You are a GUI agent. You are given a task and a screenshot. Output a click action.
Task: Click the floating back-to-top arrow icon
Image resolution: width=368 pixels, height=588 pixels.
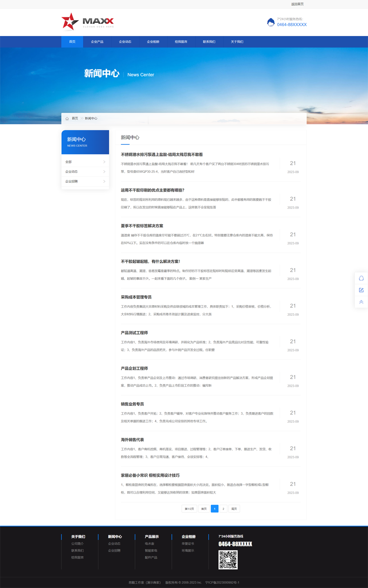pos(361,302)
